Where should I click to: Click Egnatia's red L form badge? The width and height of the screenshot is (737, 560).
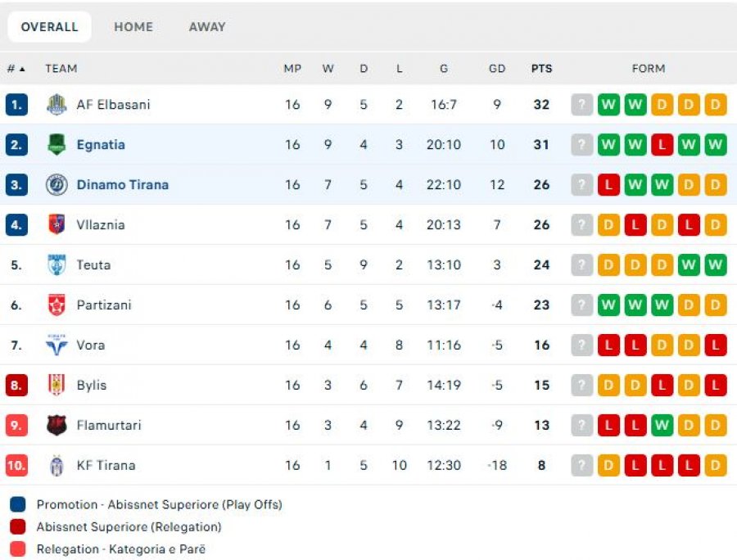[x=662, y=144]
